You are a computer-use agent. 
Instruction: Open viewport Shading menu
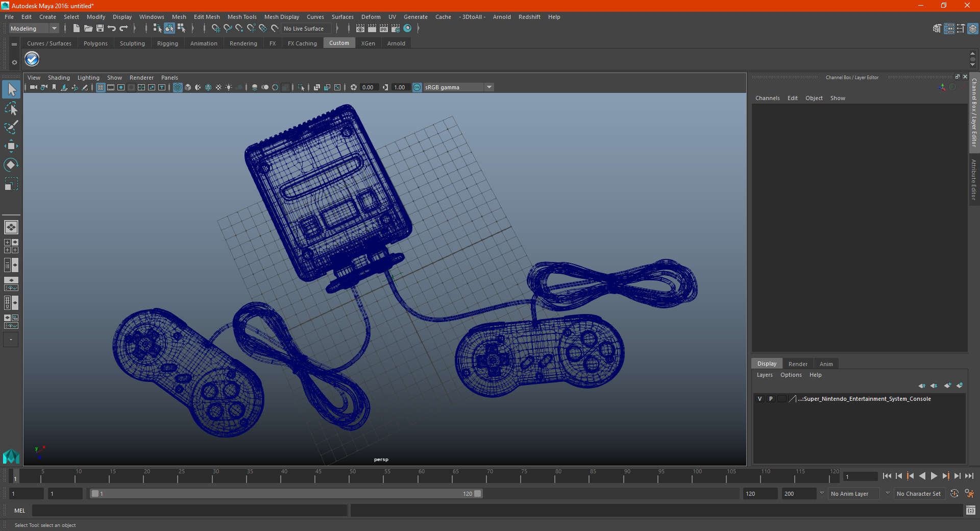pyautogui.click(x=59, y=78)
